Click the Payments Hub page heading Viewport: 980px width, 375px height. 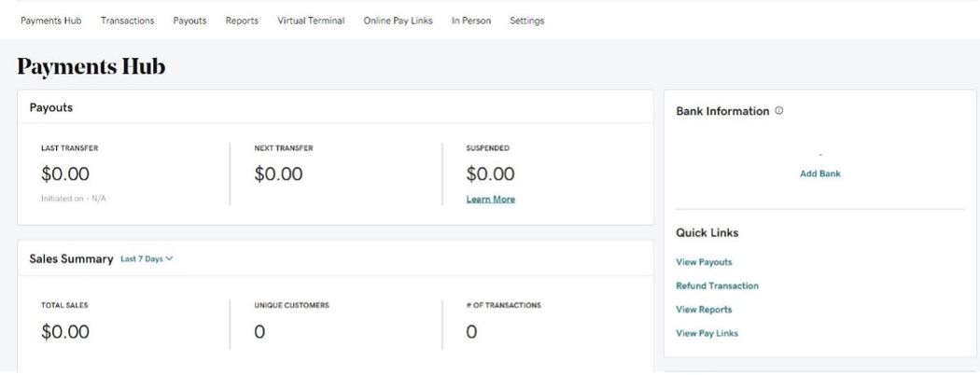[x=91, y=66]
